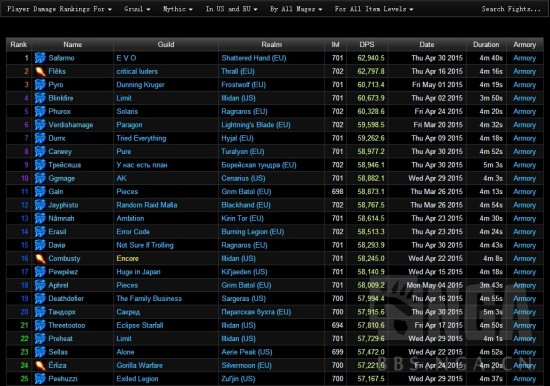This screenshot has height=386, width=550.
Task: Click the spec icon next to Pewpëwz
Action: coord(40,272)
